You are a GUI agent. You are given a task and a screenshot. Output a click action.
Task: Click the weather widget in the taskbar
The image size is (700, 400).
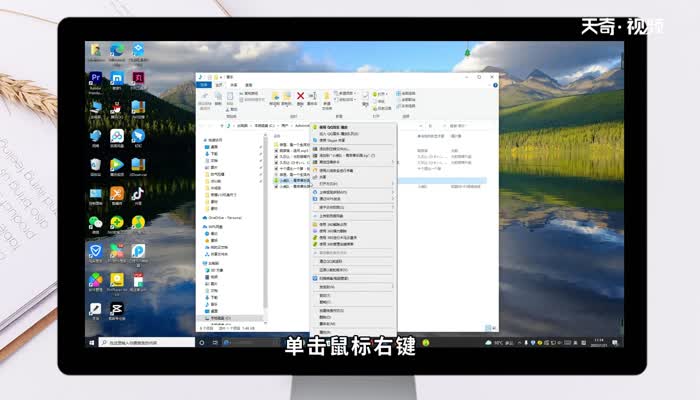(x=499, y=342)
